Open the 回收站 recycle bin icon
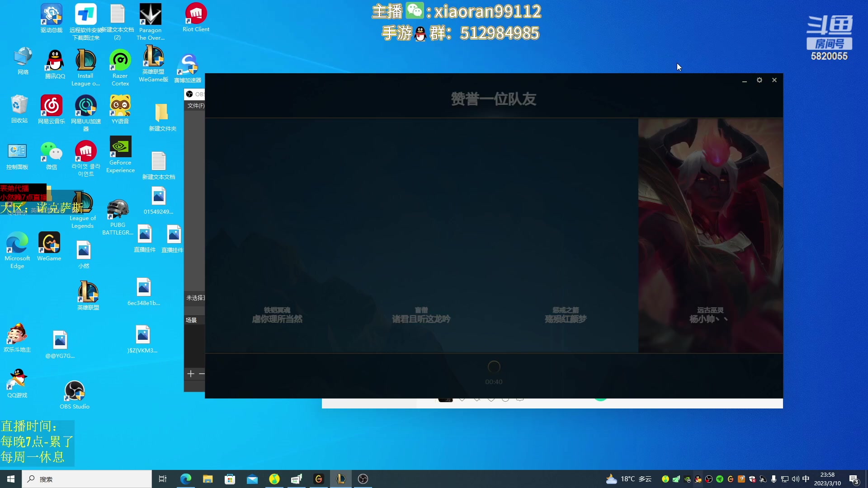The width and height of the screenshot is (868, 488). point(19,109)
